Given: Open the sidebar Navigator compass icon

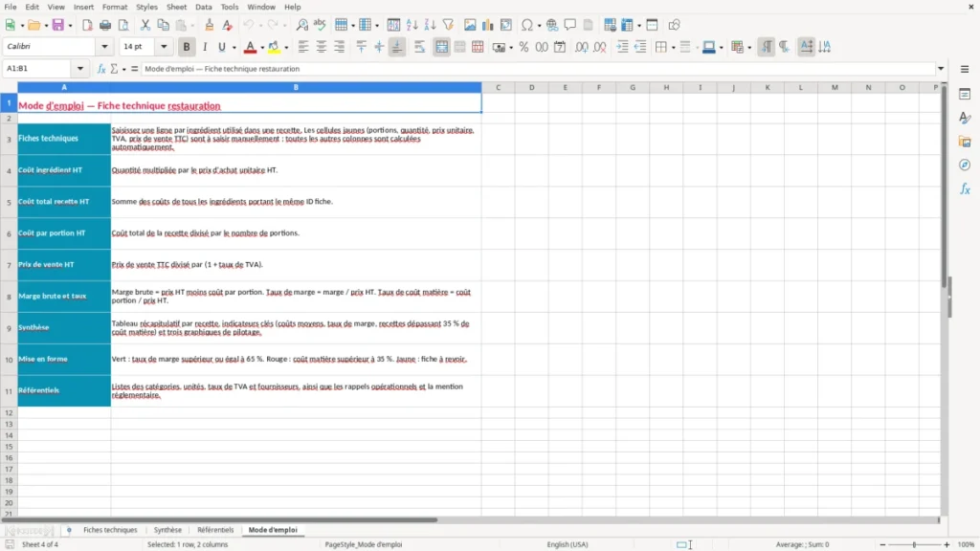Looking at the screenshot, I should click(965, 165).
